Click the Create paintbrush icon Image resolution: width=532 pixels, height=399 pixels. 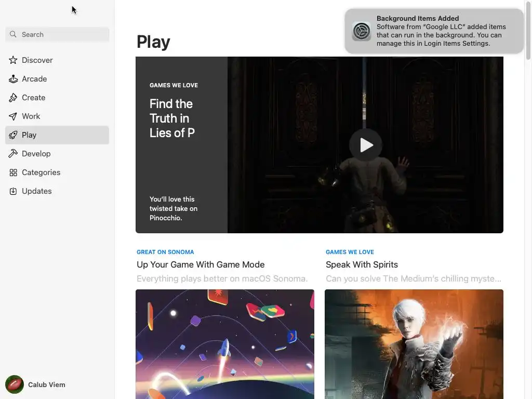tap(13, 98)
